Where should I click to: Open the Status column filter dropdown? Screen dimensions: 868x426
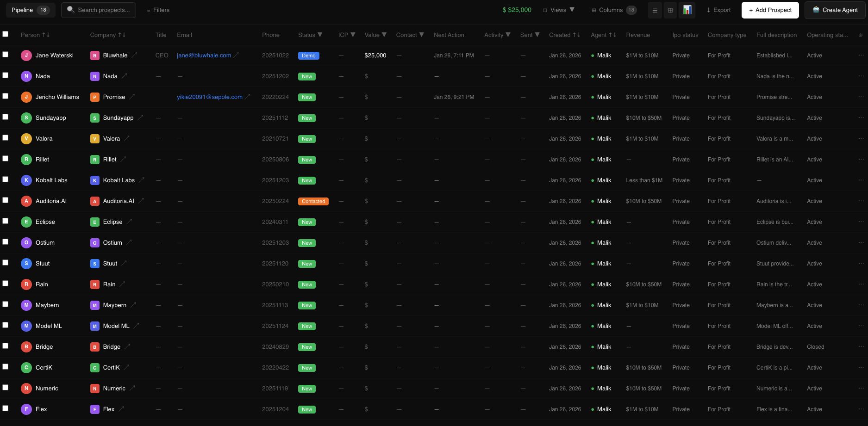(x=320, y=35)
